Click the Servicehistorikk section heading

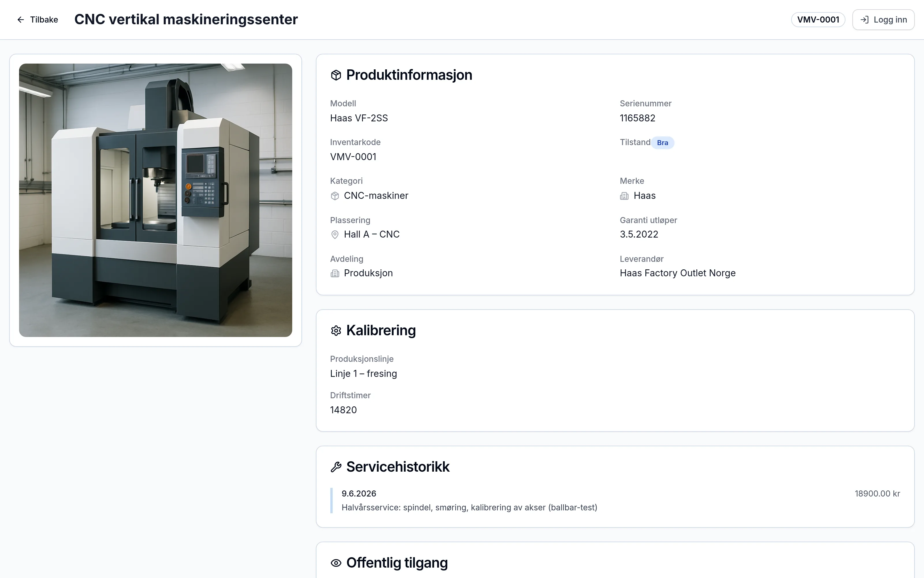[x=398, y=467]
